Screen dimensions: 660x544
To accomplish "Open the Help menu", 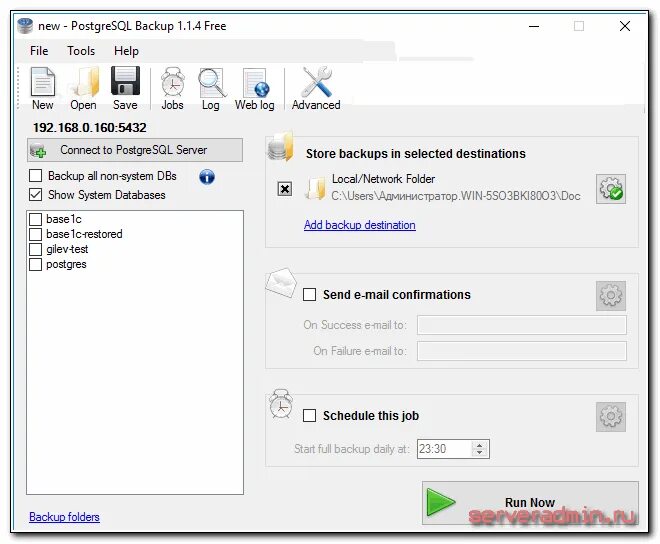I will 126,51.
